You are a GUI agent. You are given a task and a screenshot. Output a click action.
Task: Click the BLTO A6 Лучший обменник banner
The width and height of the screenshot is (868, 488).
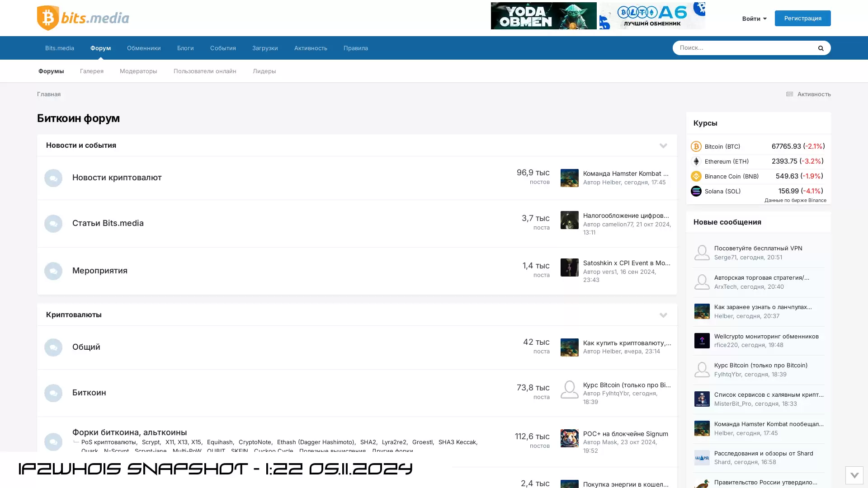pyautogui.click(x=652, y=16)
